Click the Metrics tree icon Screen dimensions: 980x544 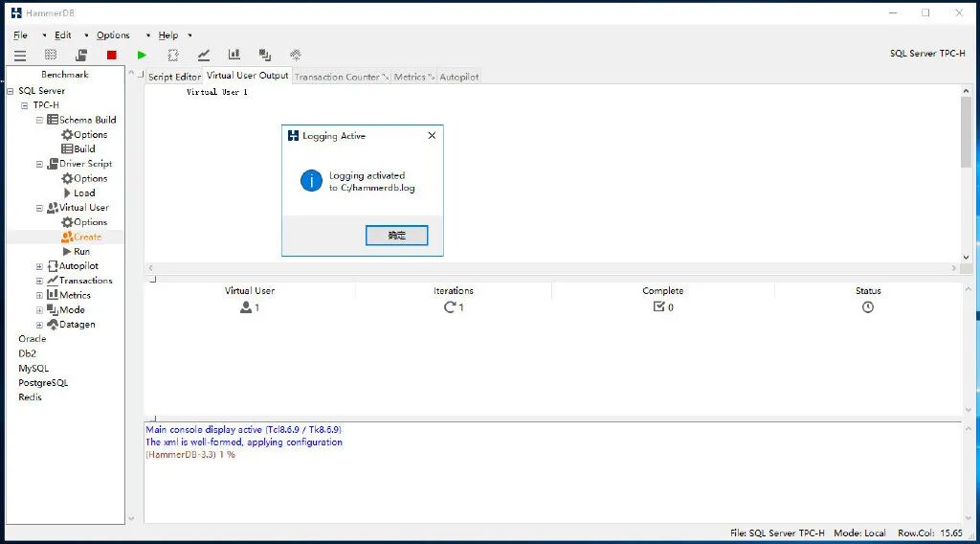[53, 295]
